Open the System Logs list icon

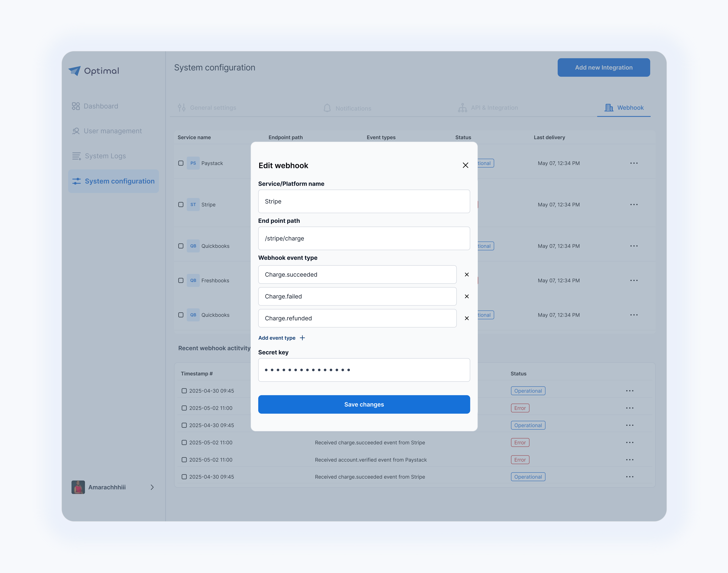coord(77,156)
